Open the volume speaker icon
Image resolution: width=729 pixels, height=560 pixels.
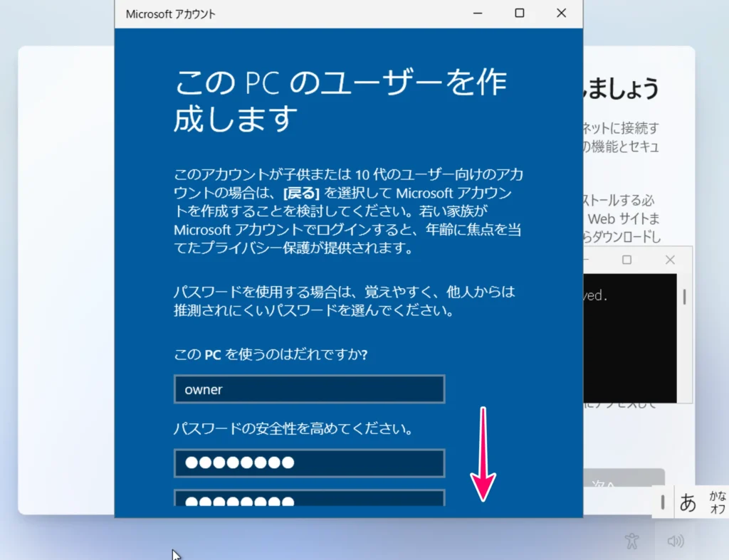675,541
